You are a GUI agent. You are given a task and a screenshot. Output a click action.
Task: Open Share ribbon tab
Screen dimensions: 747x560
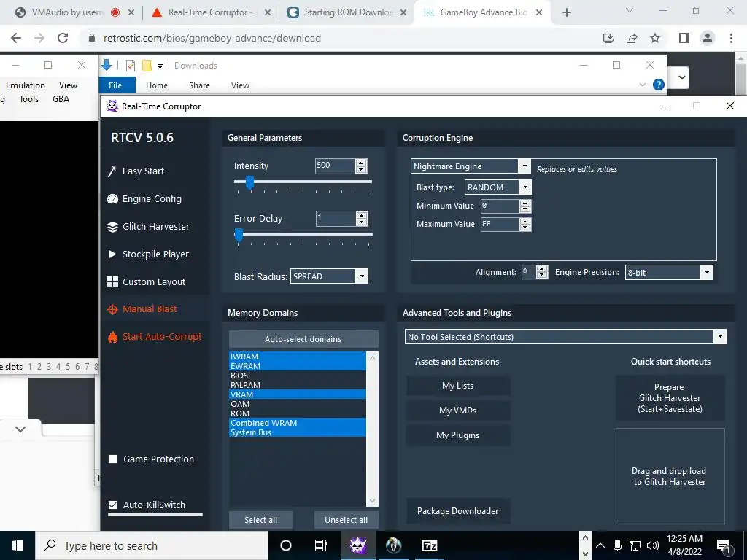(x=199, y=85)
